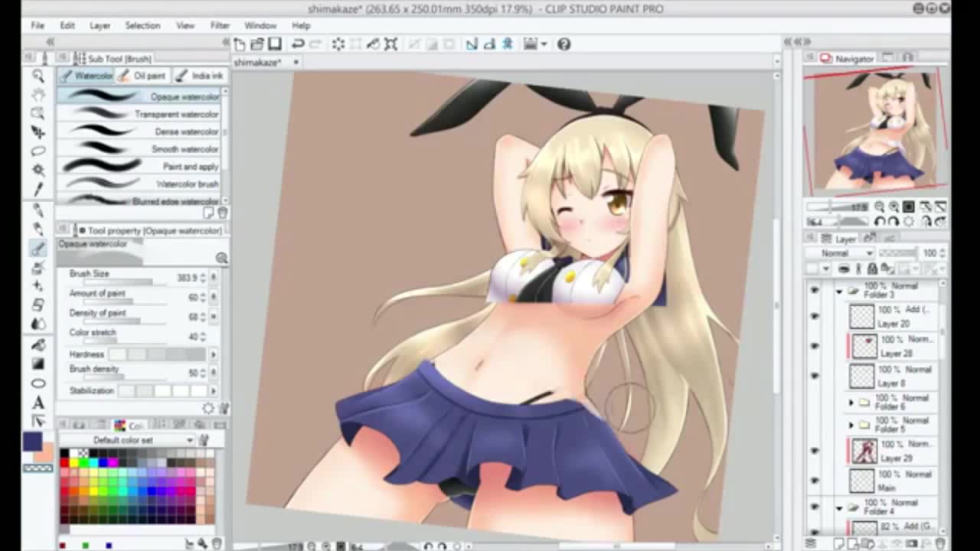Delete sub tool with trash icon
This screenshot has width=980, height=551.
222,213
